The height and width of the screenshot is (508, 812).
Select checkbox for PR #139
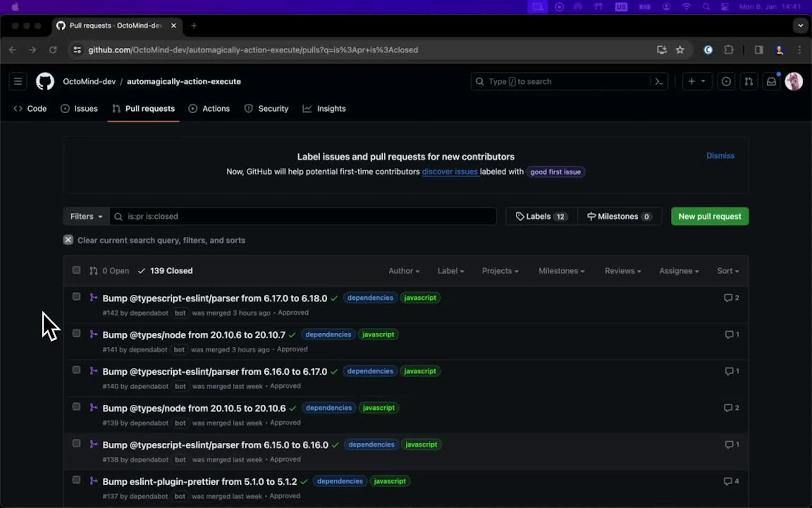(76, 407)
